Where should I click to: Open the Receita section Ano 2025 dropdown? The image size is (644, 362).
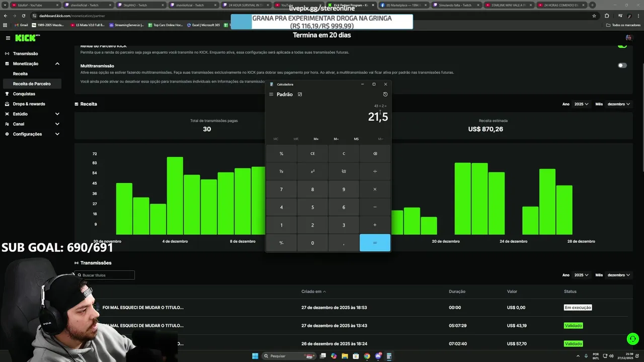(x=581, y=104)
